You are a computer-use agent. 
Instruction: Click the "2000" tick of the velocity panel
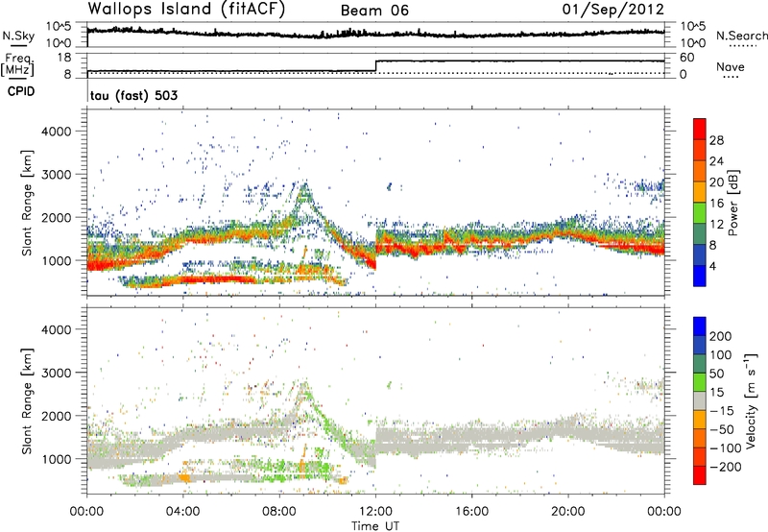tap(57, 416)
